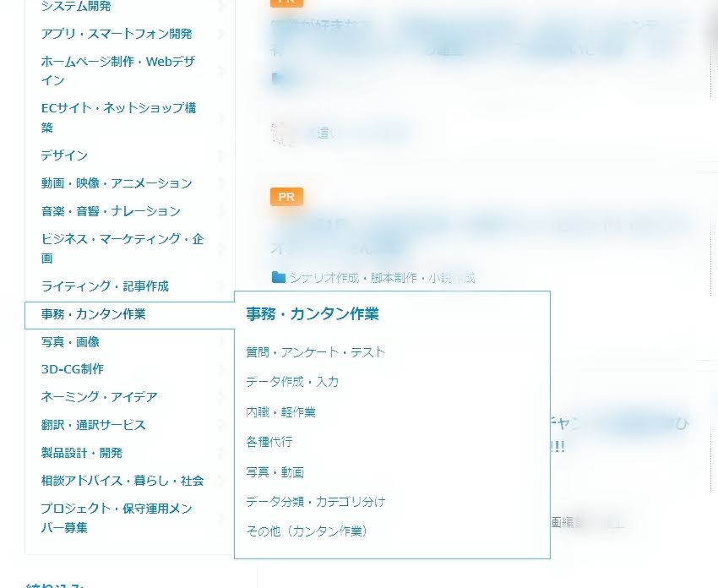Choose 質問・アンケート・テスト from submenu
Image resolution: width=718 pixels, height=588 pixels.
click(315, 352)
